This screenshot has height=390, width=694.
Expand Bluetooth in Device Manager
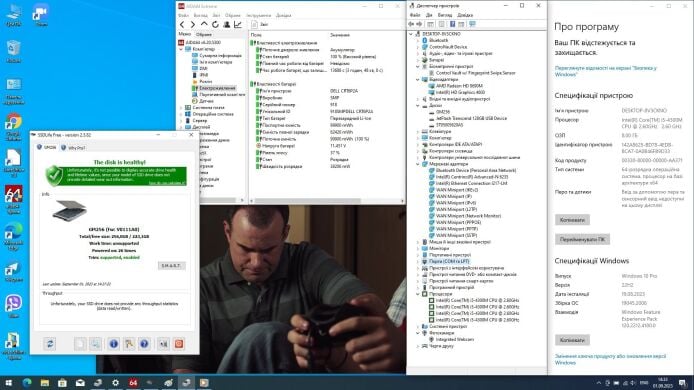[418, 40]
